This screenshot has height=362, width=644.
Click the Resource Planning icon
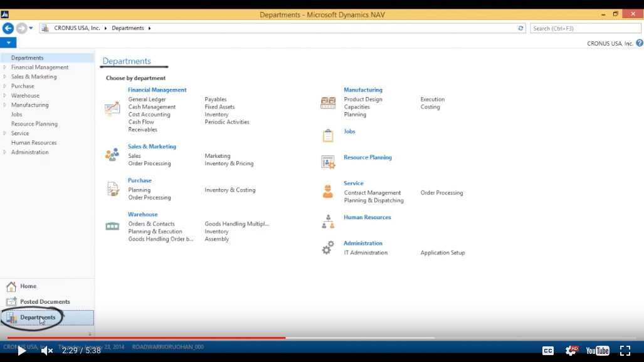click(328, 162)
